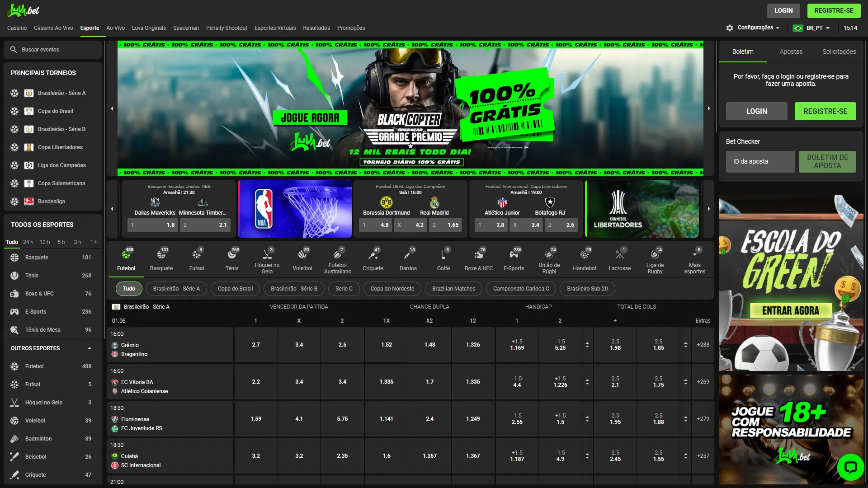The width and height of the screenshot is (868, 488).
Task: Open Futebol sport icon in sports bar
Action: (x=126, y=255)
